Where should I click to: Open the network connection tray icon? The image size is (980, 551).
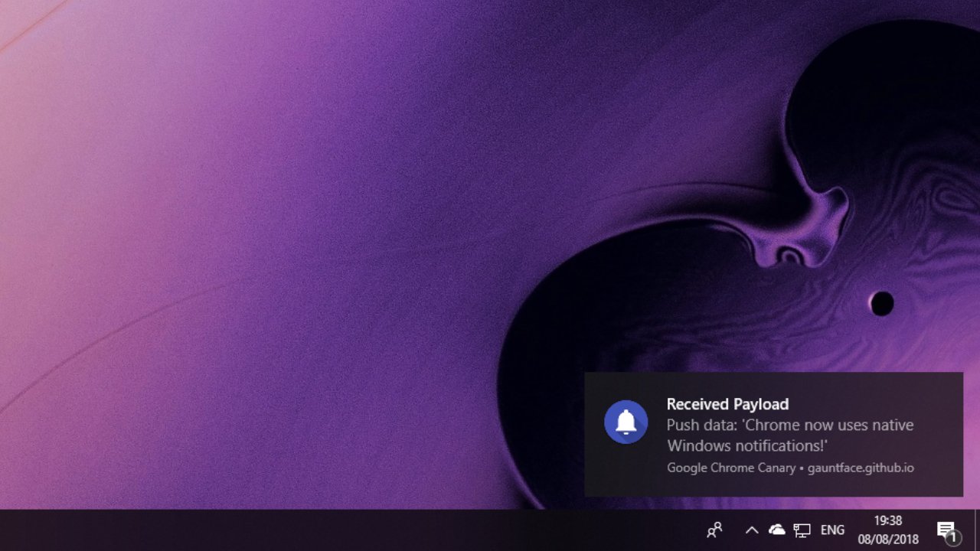click(802, 530)
